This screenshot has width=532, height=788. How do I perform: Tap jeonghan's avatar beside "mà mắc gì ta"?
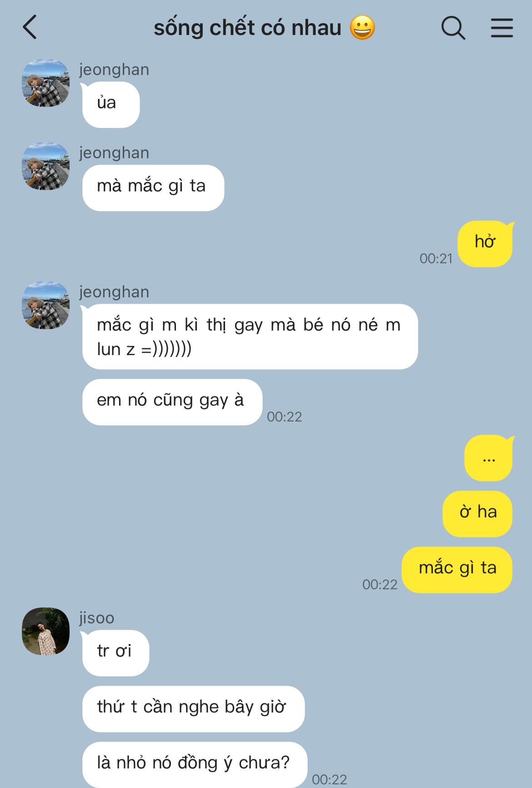(45, 166)
